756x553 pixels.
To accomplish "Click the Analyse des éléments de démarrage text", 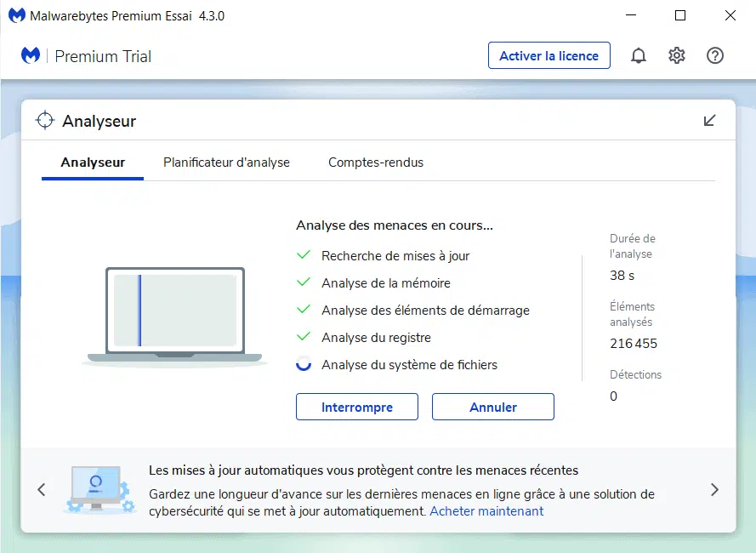I will click(425, 311).
